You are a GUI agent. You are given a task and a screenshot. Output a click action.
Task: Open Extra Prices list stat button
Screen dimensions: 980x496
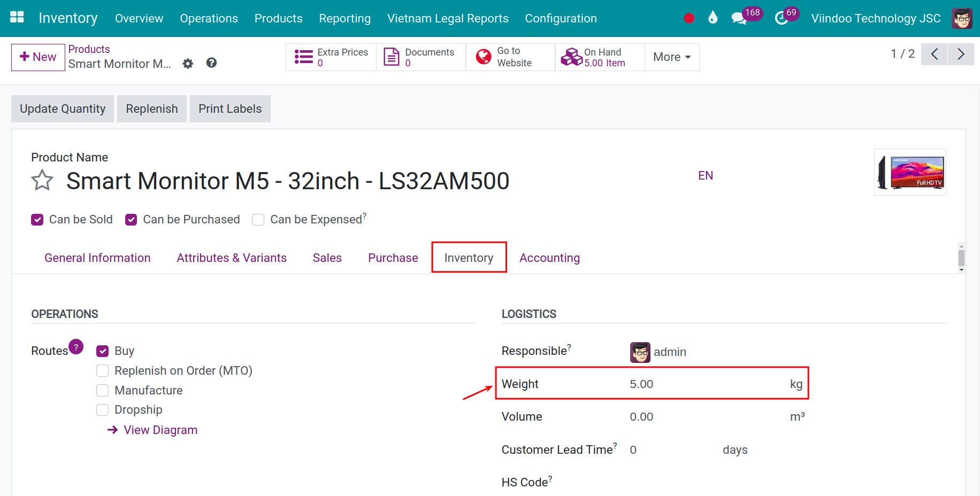tap(331, 57)
